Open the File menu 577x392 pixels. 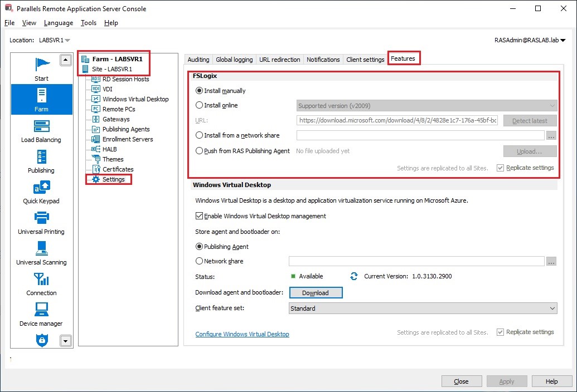(9, 23)
